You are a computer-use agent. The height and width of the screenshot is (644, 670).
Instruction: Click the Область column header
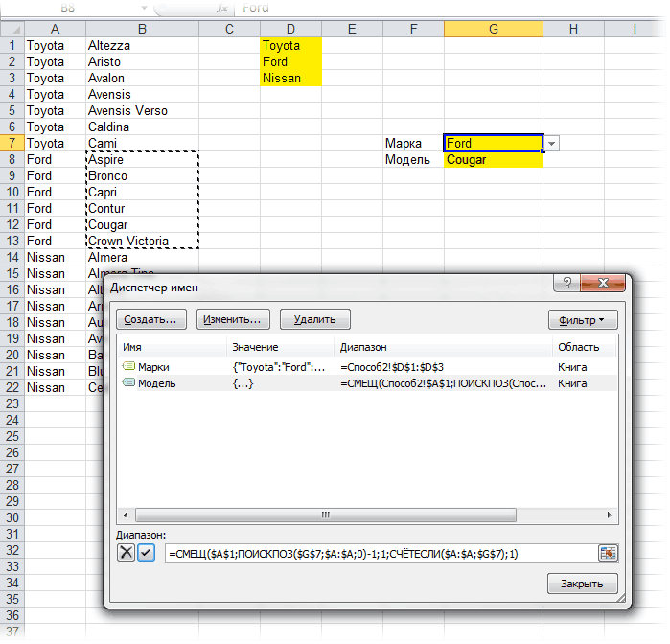click(584, 347)
